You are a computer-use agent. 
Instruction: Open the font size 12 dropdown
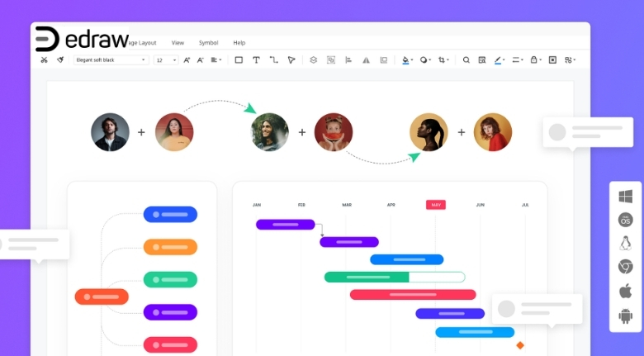166,60
